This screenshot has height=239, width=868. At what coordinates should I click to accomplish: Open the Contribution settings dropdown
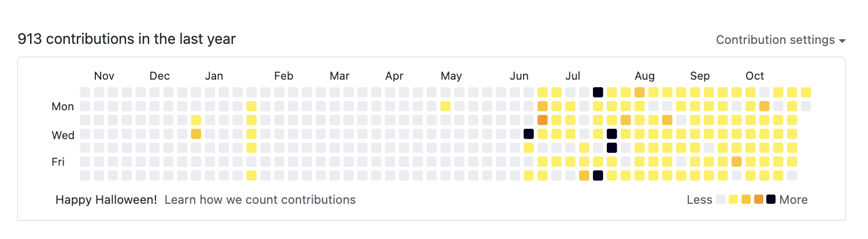pos(780,40)
